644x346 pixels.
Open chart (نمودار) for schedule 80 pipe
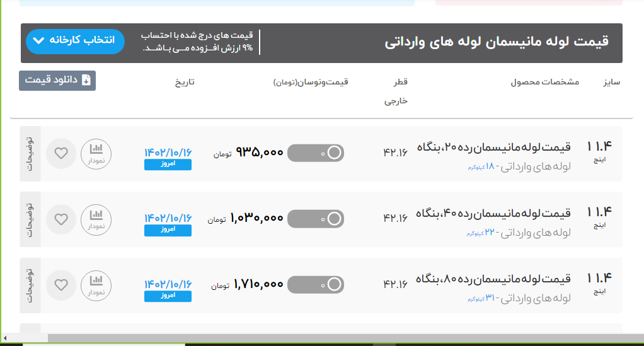tap(96, 285)
